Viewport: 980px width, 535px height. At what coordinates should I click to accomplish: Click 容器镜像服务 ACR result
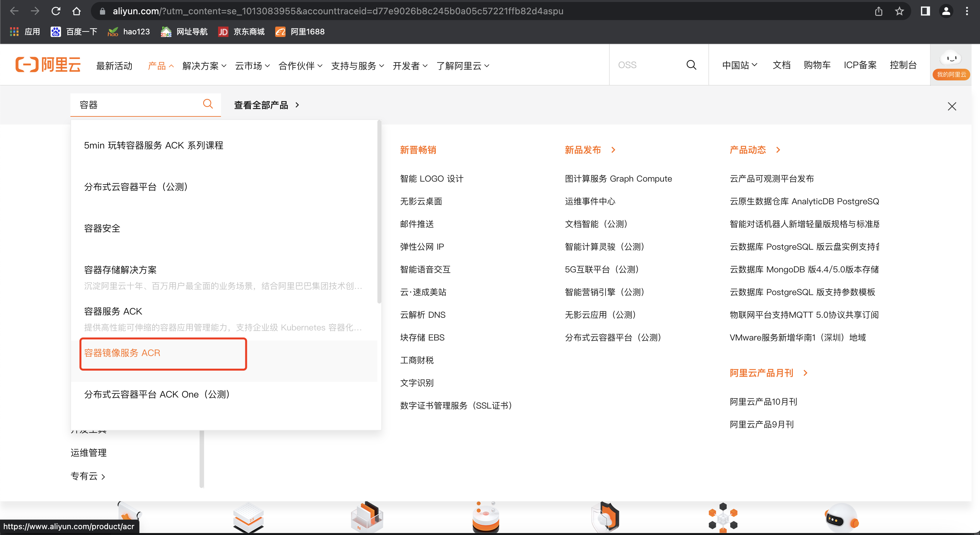(x=122, y=353)
